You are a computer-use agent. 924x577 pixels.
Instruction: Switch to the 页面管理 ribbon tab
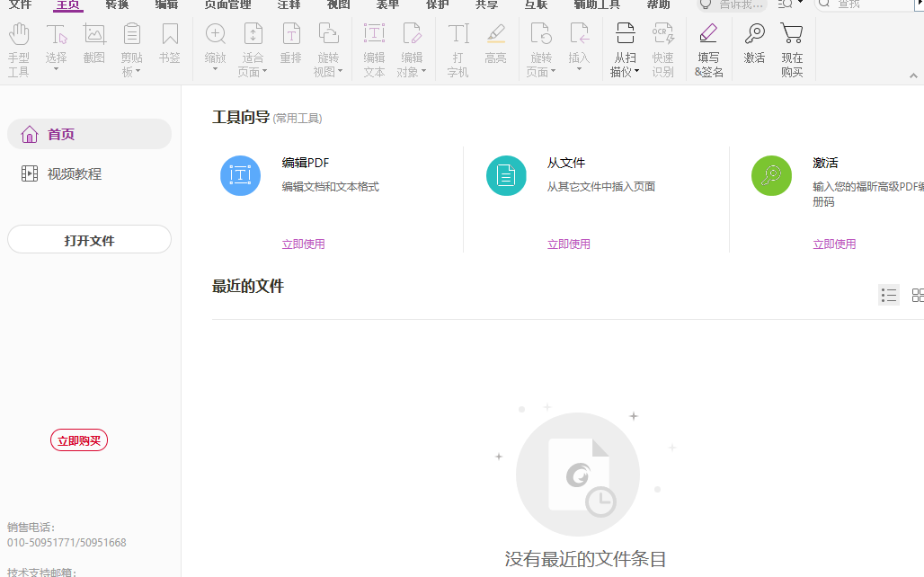pos(227,5)
